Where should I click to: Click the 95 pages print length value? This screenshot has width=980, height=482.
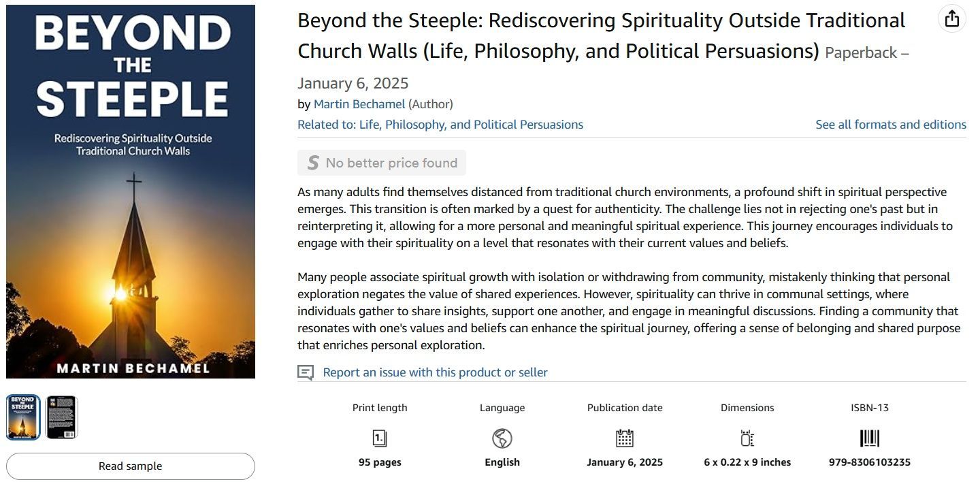(380, 462)
